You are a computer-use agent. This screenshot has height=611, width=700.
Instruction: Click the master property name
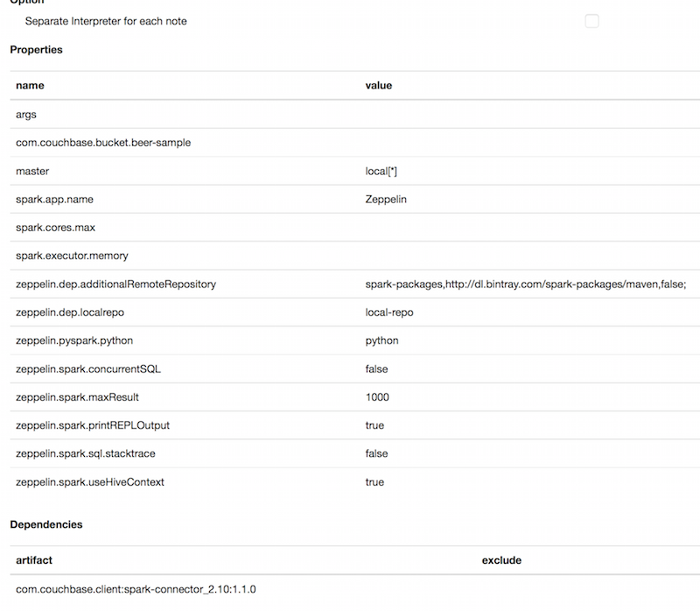point(32,171)
